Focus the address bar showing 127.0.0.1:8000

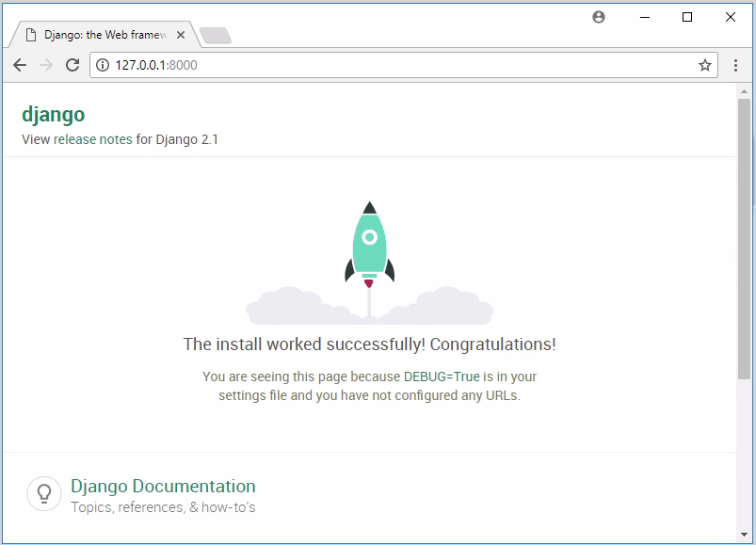click(x=395, y=66)
